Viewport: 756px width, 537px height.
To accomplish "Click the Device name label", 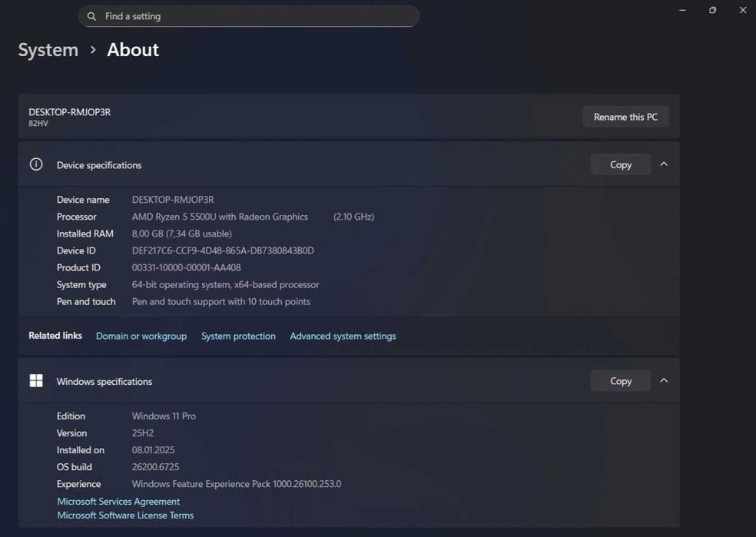I will [83, 200].
